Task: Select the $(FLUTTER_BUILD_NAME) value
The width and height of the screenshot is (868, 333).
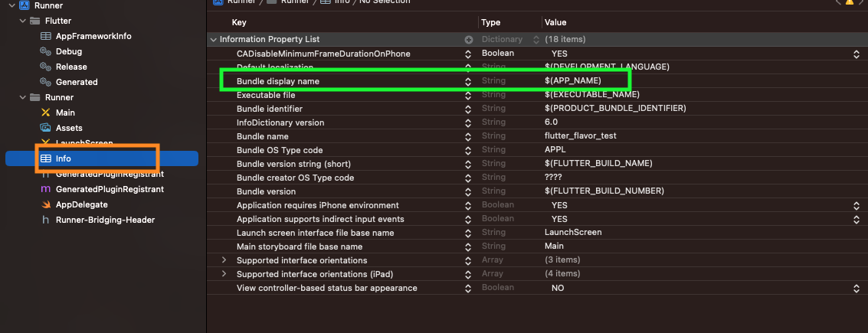Action: point(598,164)
